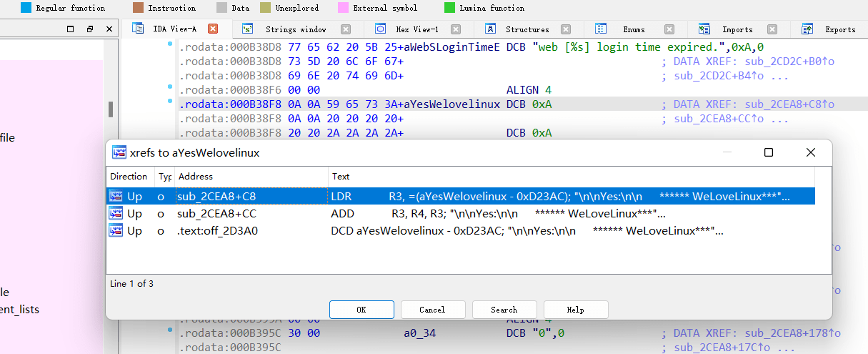Click the Strings window tab icon
This screenshot has width=868, height=354.
[x=248, y=29]
